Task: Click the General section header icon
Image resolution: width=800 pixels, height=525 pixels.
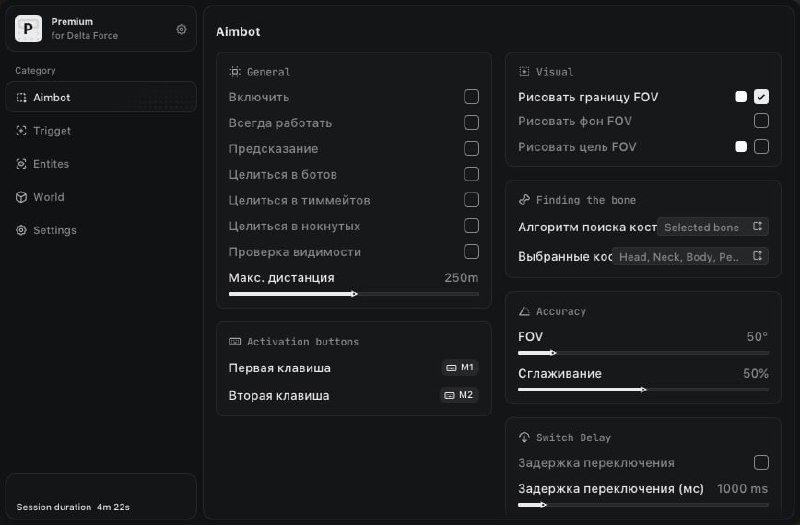Action: (x=235, y=72)
